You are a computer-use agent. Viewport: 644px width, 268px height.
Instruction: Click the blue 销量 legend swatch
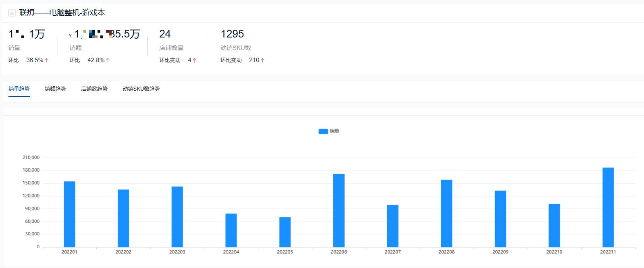[323, 131]
